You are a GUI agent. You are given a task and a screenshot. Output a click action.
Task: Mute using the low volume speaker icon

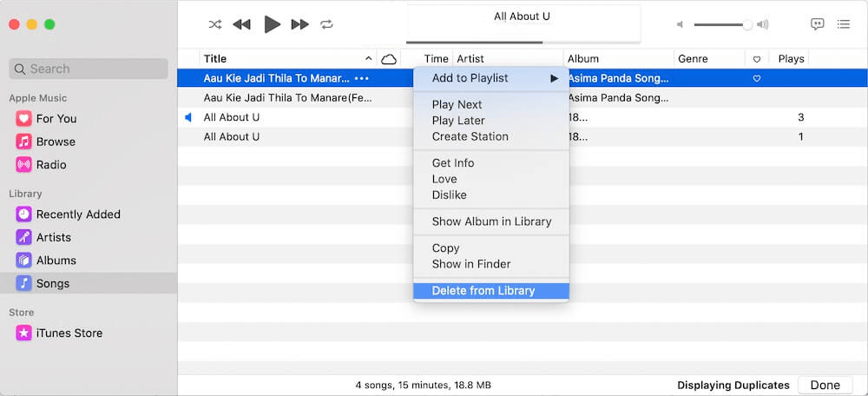tap(681, 24)
